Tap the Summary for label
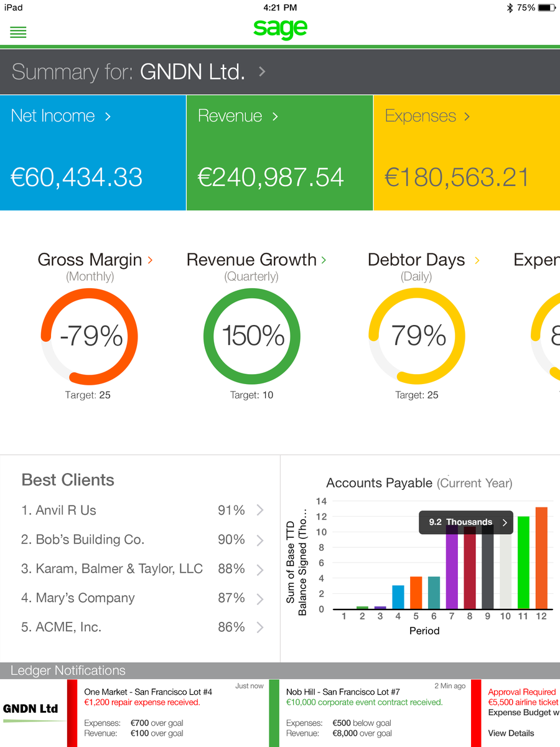Image resolution: width=560 pixels, height=747 pixels. pyautogui.click(x=73, y=72)
